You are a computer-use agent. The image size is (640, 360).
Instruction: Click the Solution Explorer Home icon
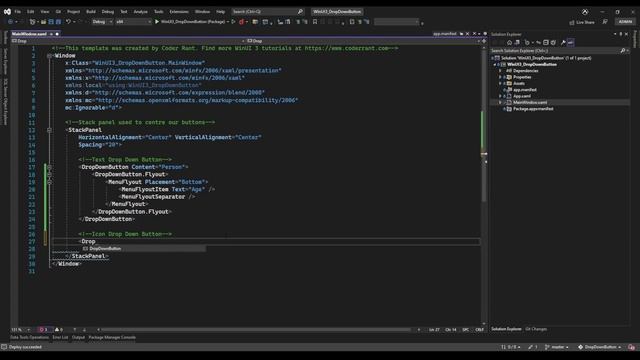pyautogui.click(x=509, y=42)
